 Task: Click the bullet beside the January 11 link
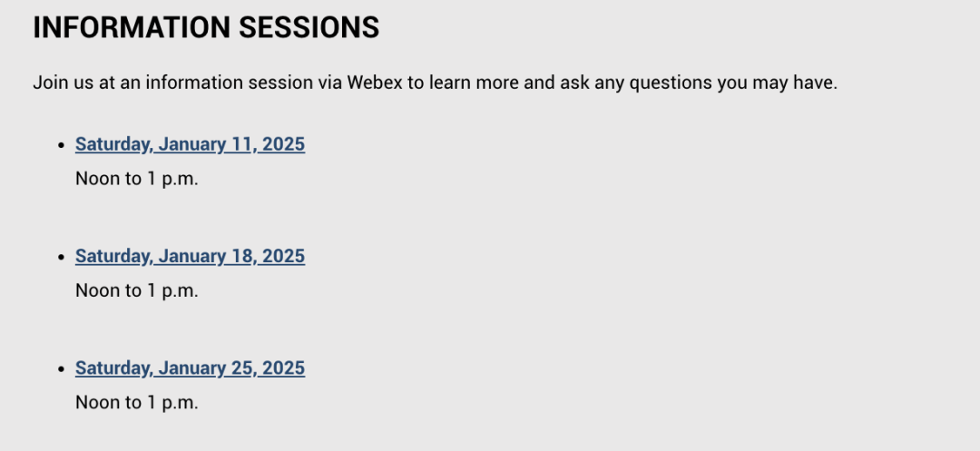(61, 145)
